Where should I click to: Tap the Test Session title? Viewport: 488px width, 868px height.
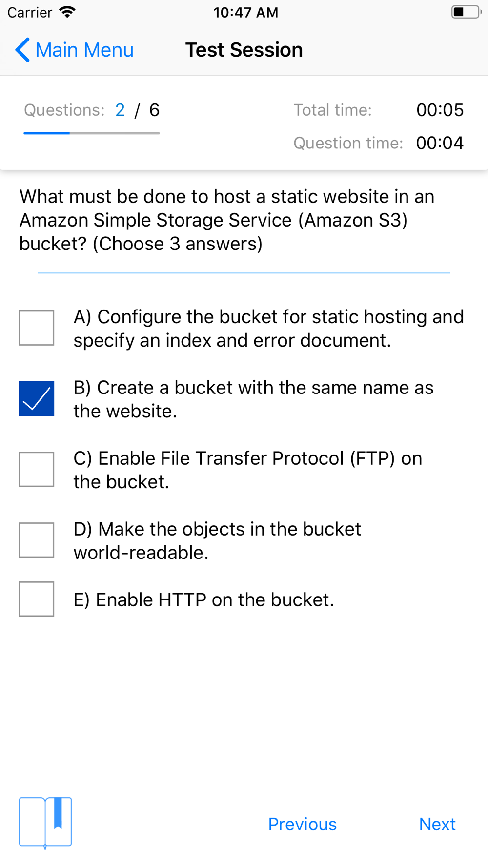coord(244,50)
